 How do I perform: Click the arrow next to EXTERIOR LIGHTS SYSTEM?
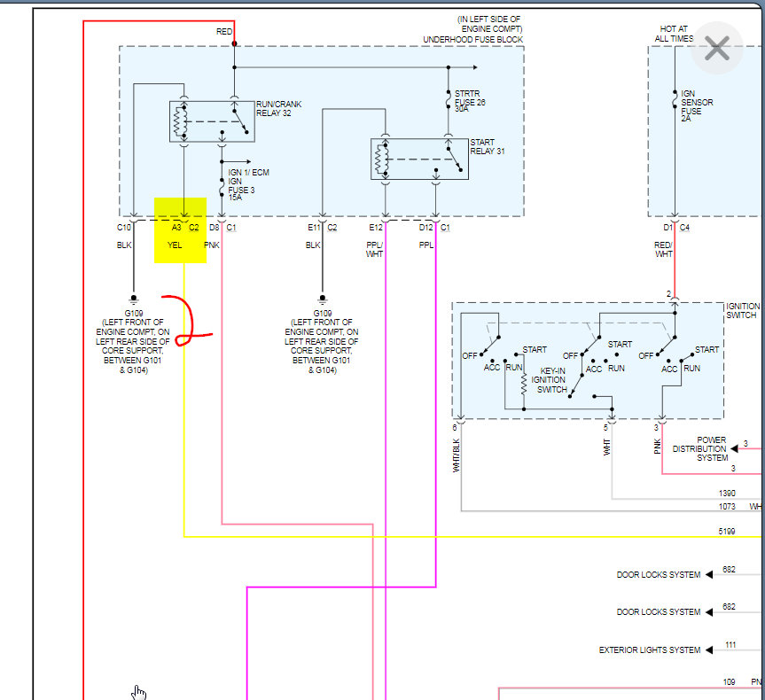click(x=709, y=650)
